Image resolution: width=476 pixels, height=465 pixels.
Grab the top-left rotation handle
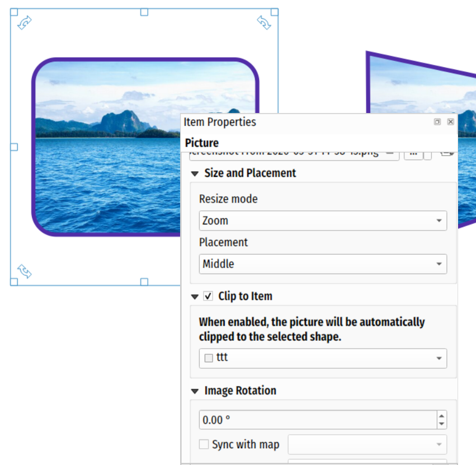point(25,22)
